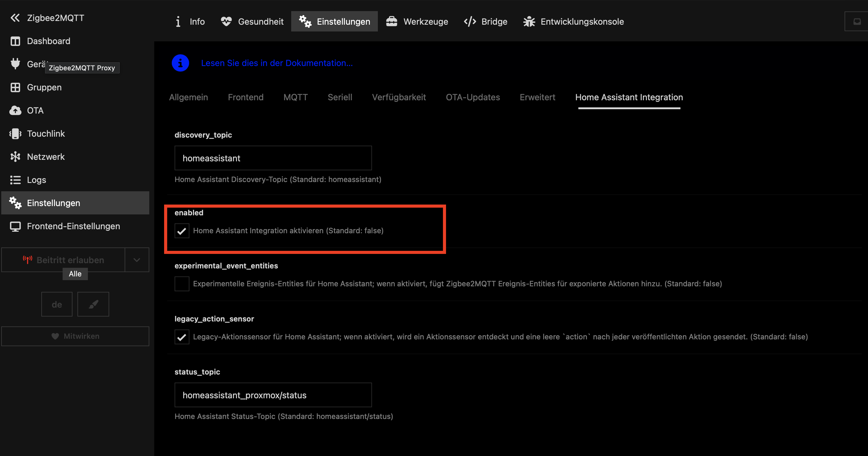Screen dimensions: 868x456
Task: Switch to MQTT settings tab
Action: (295, 97)
